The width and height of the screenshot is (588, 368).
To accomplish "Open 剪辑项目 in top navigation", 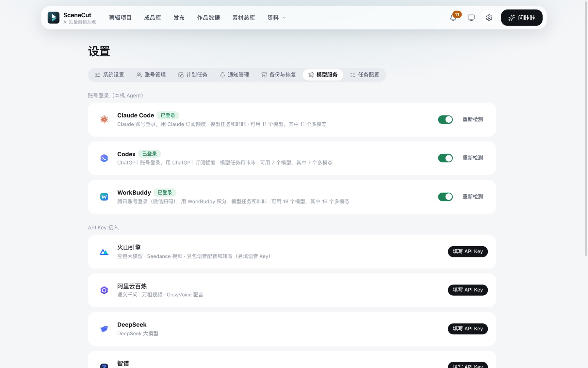I will (x=120, y=18).
